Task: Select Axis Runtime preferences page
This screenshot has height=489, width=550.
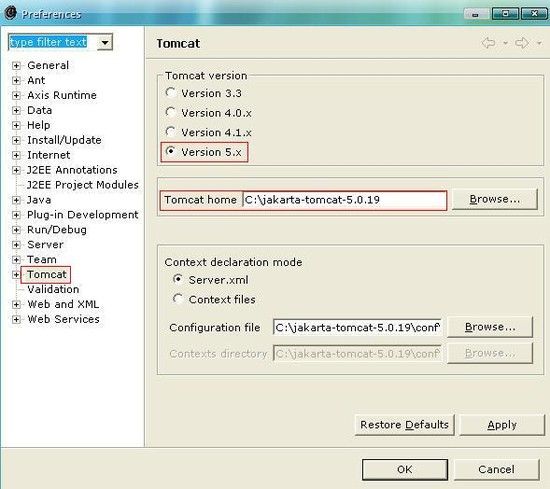Action: click(x=62, y=95)
